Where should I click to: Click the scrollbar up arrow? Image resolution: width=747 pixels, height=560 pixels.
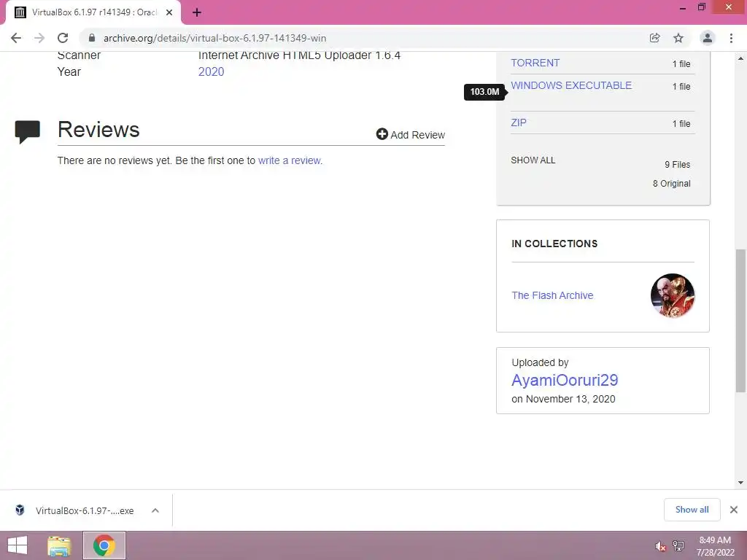[741, 58]
